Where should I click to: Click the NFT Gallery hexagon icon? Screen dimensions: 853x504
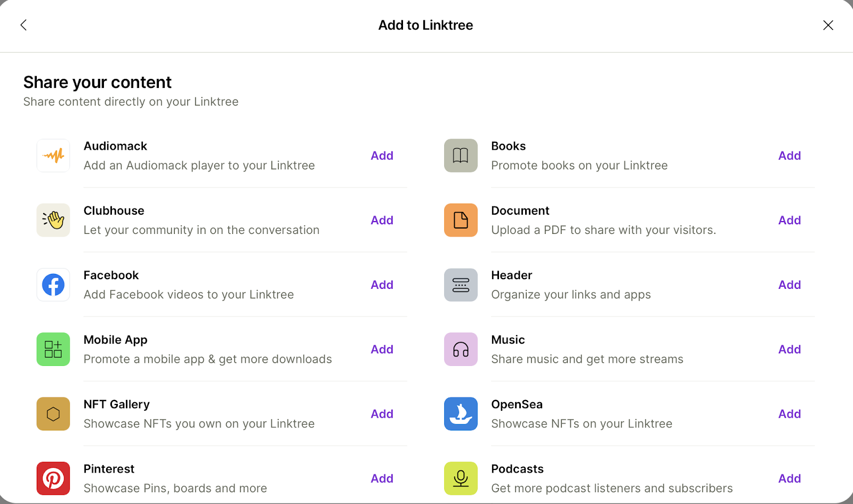53,414
